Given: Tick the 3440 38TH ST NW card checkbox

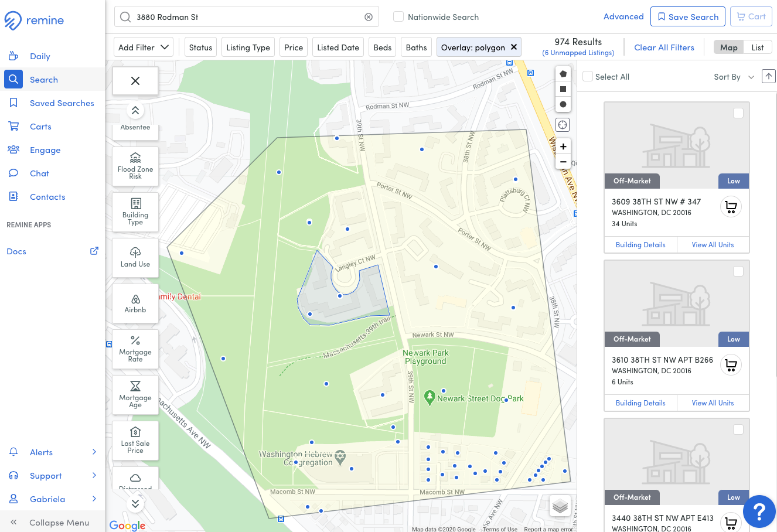Looking at the screenshot, I should (x=738, y=429).
